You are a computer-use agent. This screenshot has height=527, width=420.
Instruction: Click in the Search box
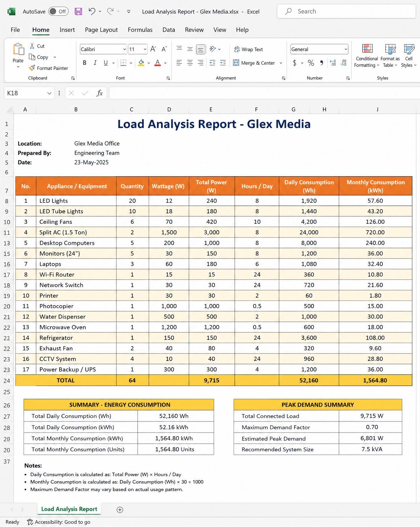point(346,11)
